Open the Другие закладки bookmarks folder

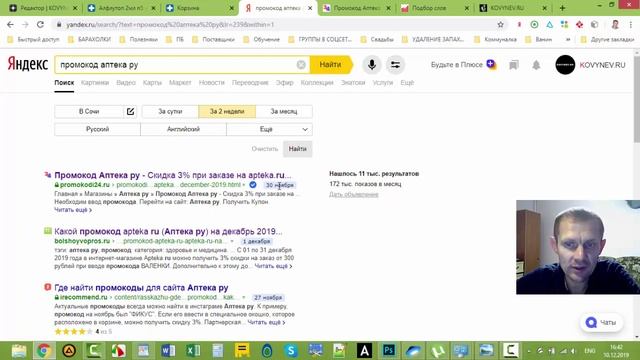(x=608, y=40)
